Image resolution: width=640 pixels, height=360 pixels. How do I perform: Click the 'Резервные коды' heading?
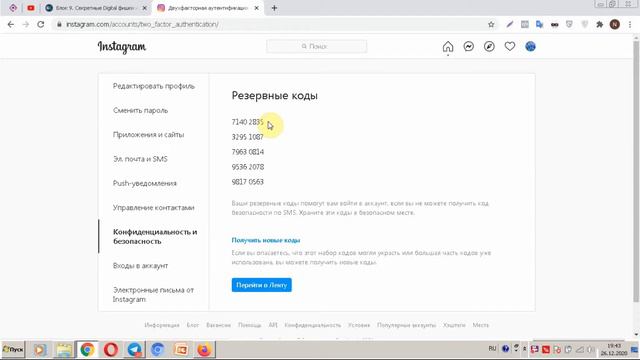pos(274,96)
